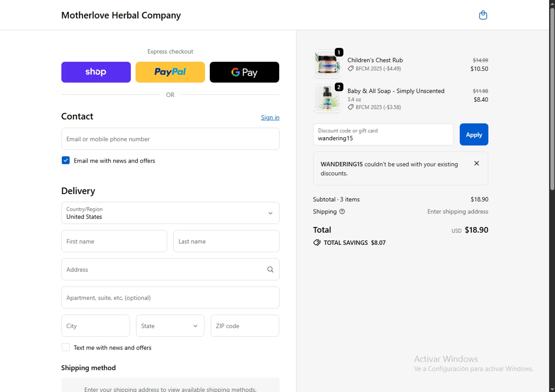This screenshot has width=555, height=392.
Task: Click the Apartment, suite, etc. field
Action: [170, 298]
